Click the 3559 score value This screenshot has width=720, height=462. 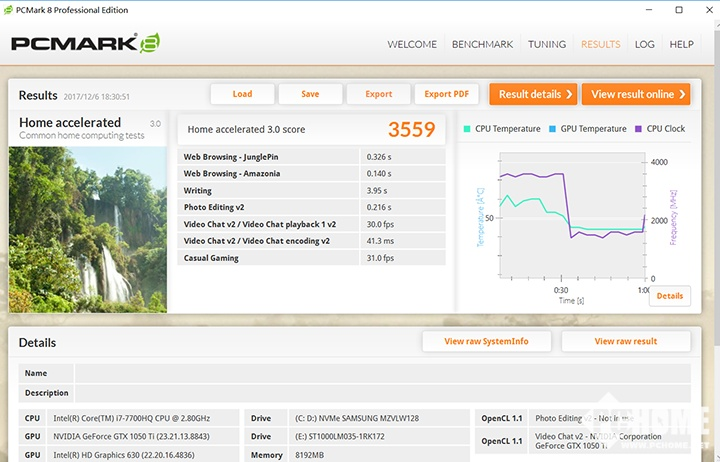point(411,130)
